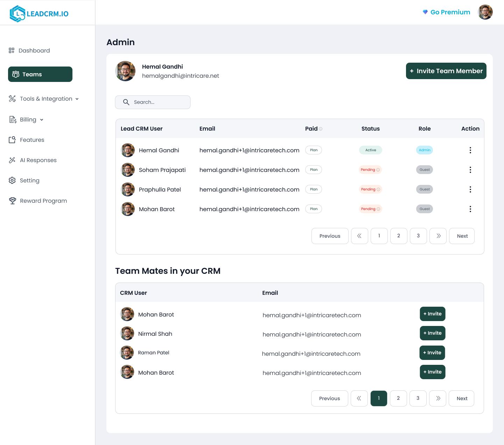Click Pending status for Mohan Barot
The width and height of the screenshot is (504, 445).
pos(370,209)
